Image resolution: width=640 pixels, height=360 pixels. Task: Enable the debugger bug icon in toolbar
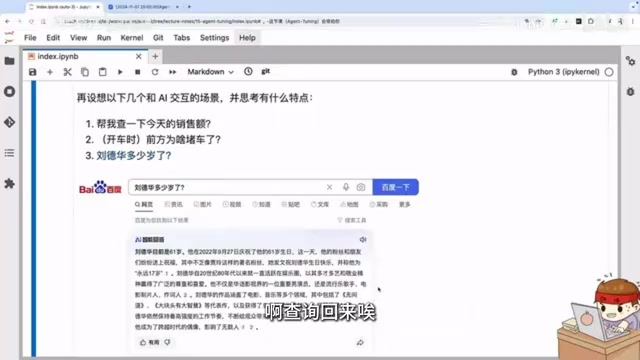click(x=514, y=72)
